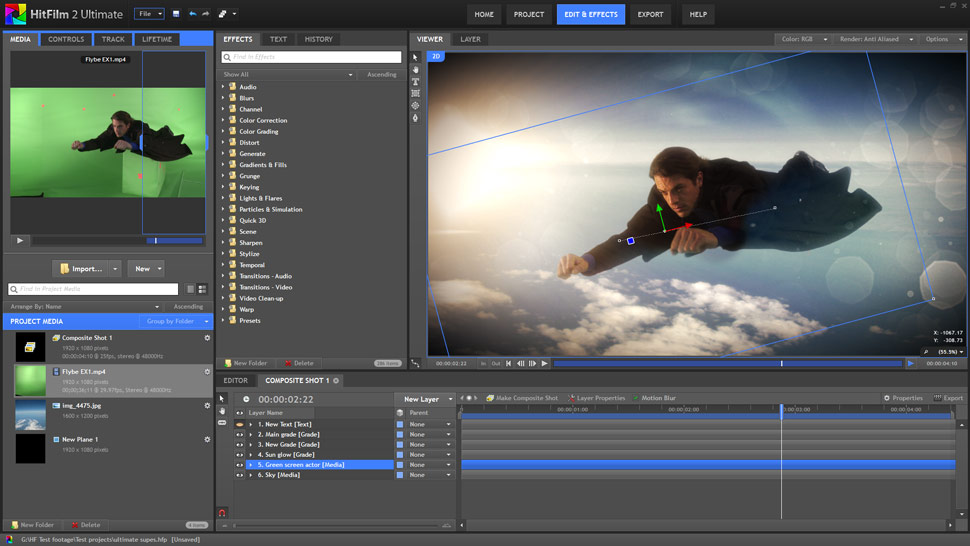Click the Save disk icon in top bar
This screenshot has width=970, height=546.
pos(176,14)
